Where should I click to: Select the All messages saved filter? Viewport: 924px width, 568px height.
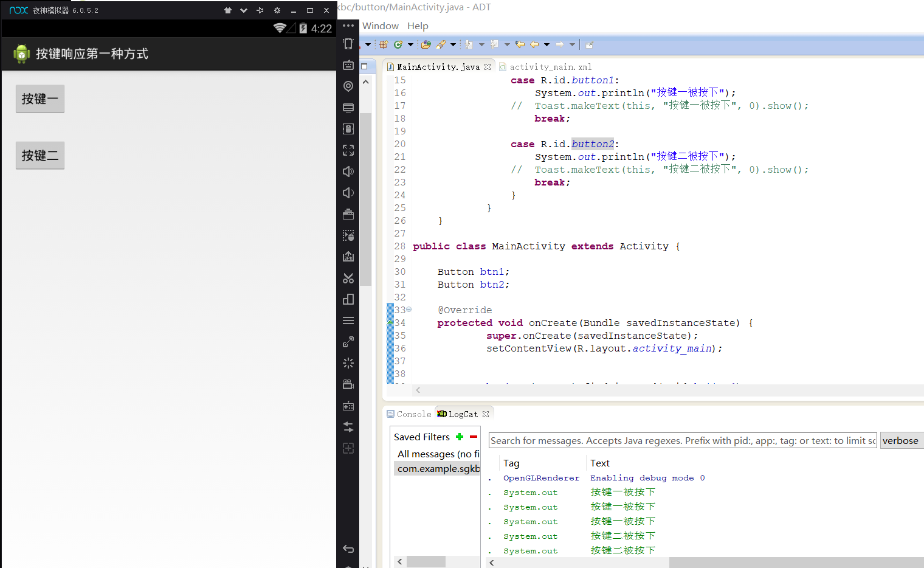click(436, 454)
